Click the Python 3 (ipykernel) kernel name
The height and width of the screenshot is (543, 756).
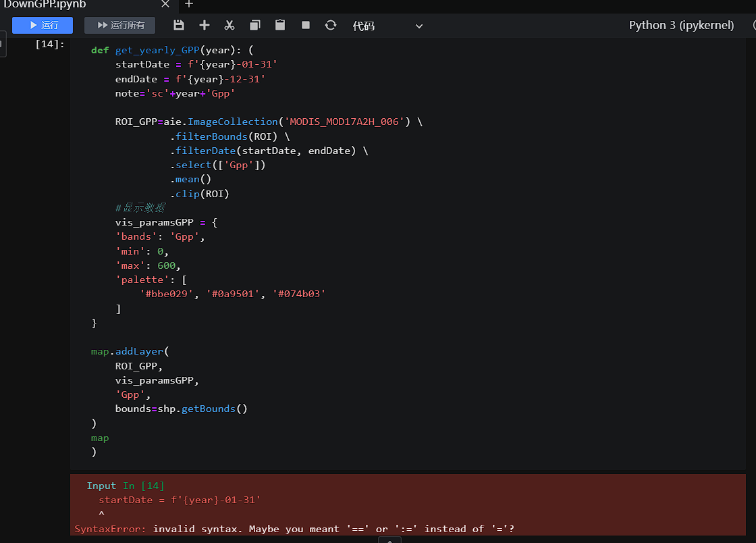[681, 25]
